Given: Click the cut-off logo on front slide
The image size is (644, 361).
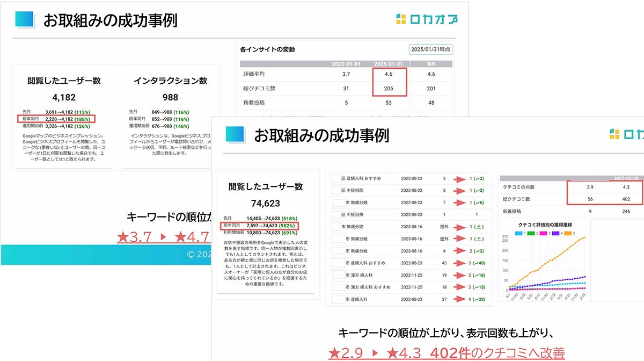Looking at the screenshot, I should (626, 134).
